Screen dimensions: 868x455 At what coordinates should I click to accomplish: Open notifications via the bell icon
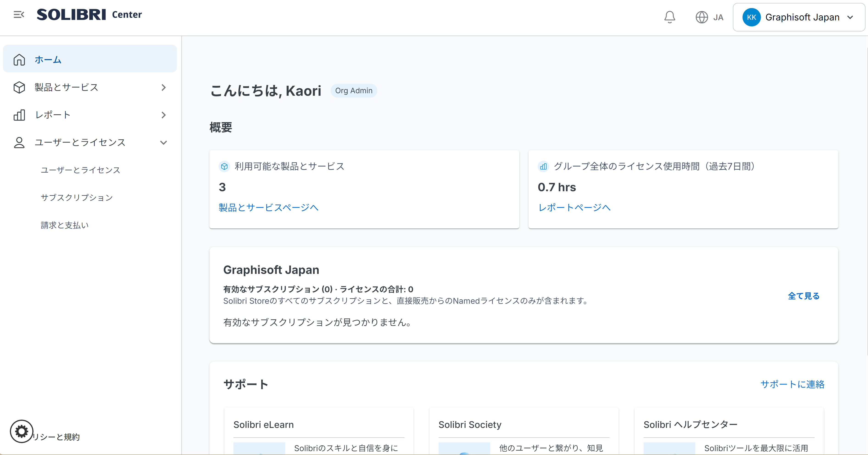click(670, 17)
